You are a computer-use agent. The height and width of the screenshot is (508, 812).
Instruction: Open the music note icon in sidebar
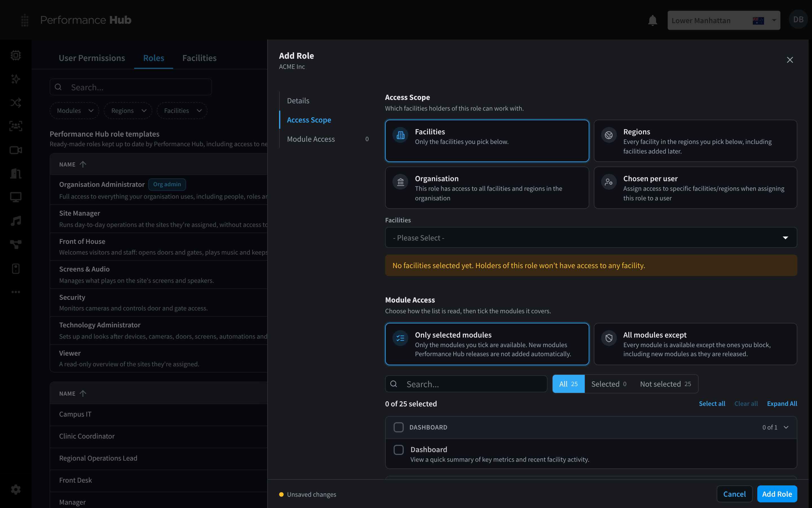click(16, 221)
